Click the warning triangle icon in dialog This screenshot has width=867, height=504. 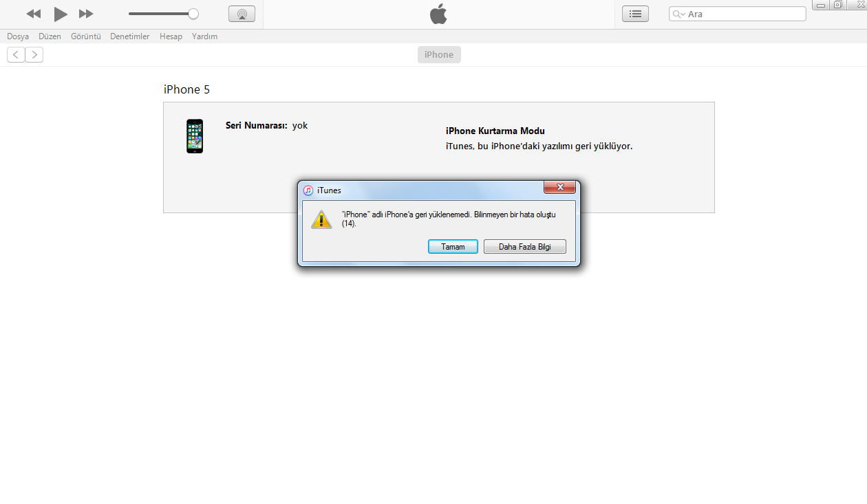pos(321,219)
